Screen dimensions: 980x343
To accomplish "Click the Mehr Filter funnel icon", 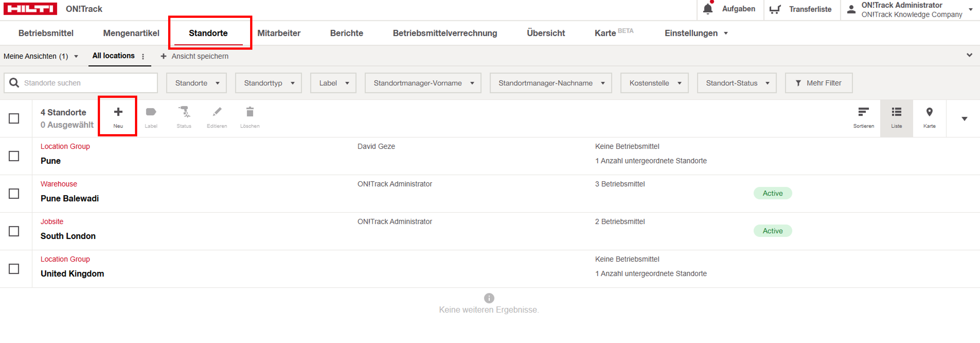I will click(x=798, y=83).
